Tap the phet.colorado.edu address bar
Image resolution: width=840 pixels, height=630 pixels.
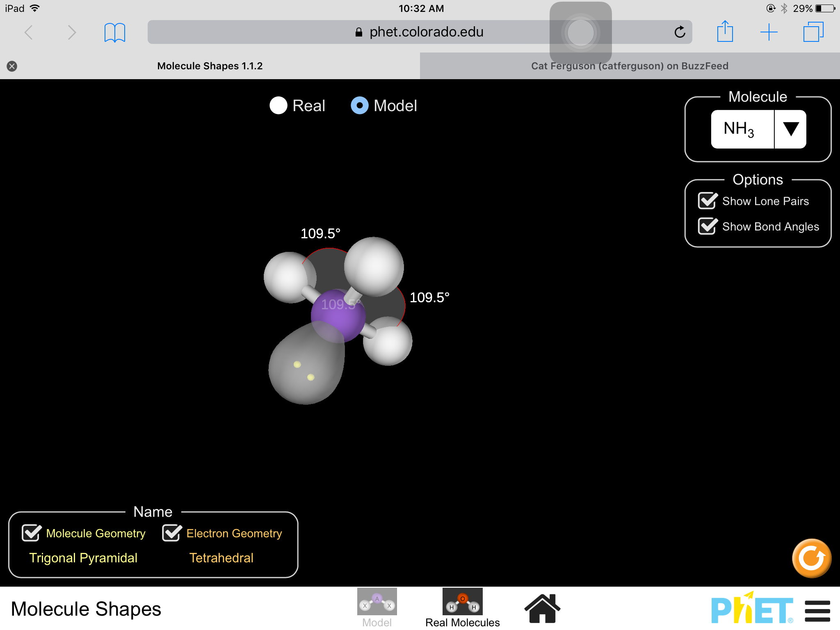[418, 32]
